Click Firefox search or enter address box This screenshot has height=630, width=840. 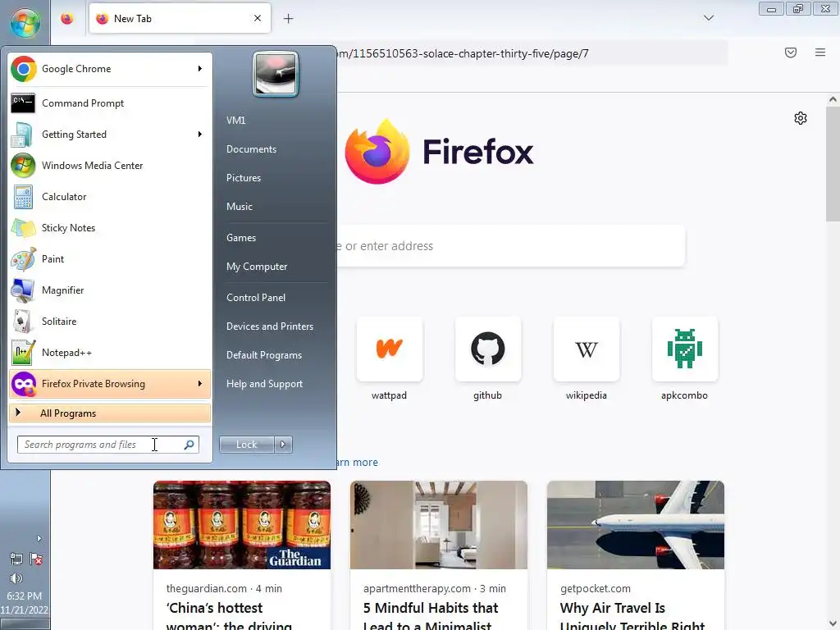point(510,246)
